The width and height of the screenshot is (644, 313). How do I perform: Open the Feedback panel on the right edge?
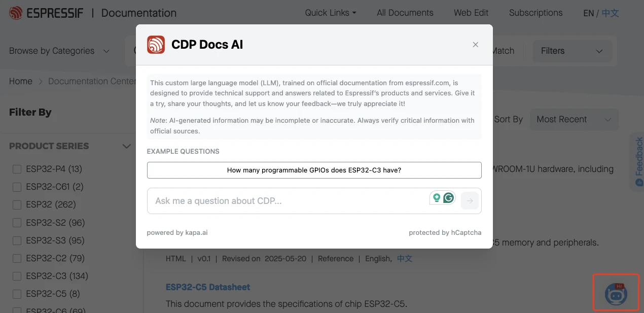pyautogui.click(x=637, y=161)
